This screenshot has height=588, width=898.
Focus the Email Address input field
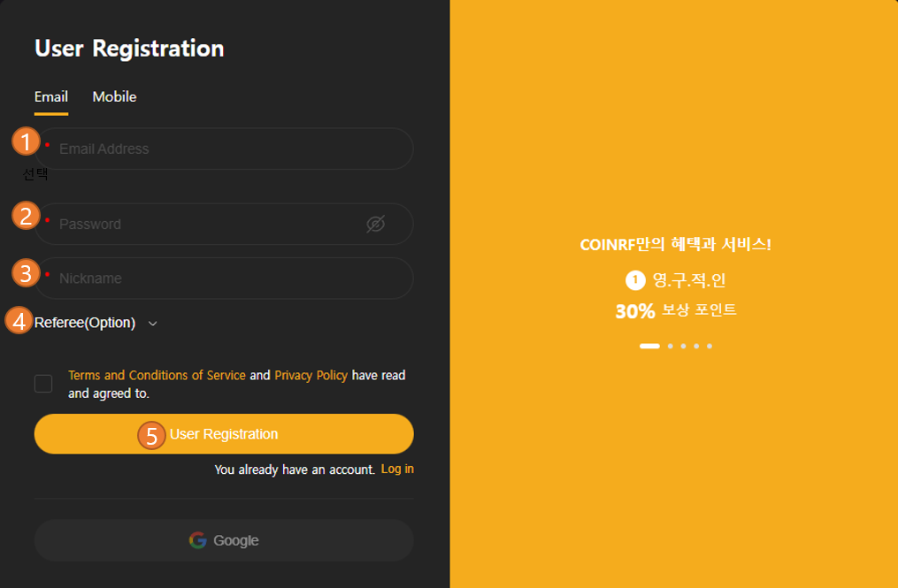point(224,149)
